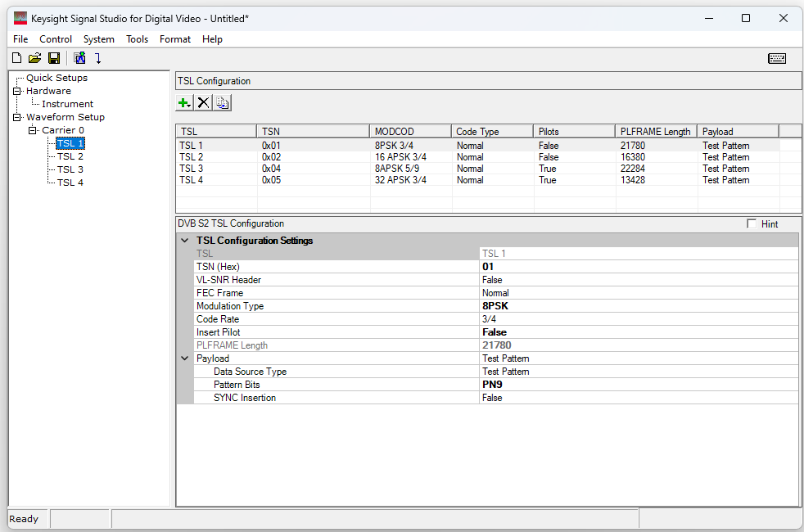Collapse the TSL Configuration Settings section
Image resolution: width=804 pixels, height=532 pixels.
pyautogui.click(x=184, y=241)
